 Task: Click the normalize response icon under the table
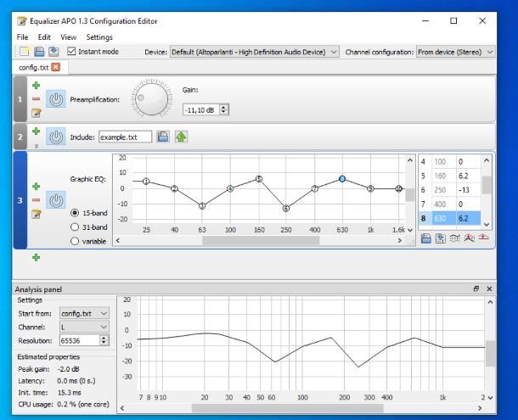click(x=470, y=238)
